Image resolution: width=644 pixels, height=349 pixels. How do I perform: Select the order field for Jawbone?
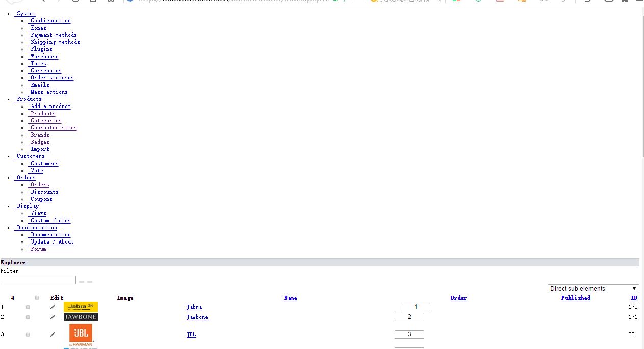click(x=409, y=317)
